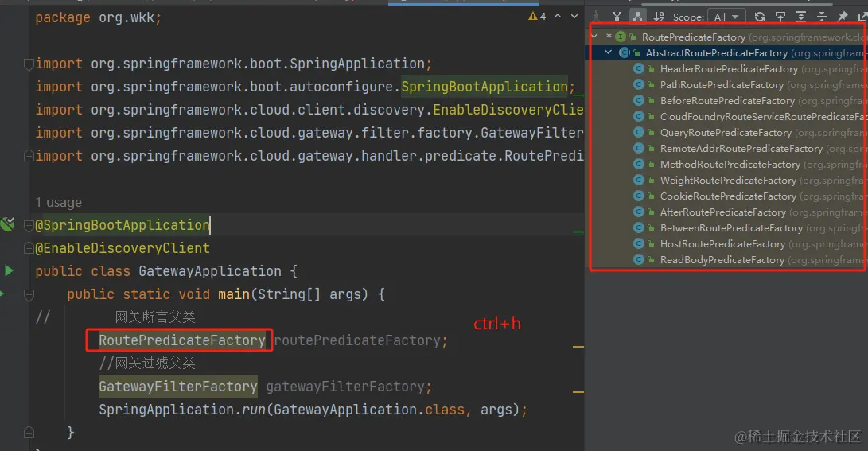
Task: Click the closing brace fold marker
Action: coord(29,433)
